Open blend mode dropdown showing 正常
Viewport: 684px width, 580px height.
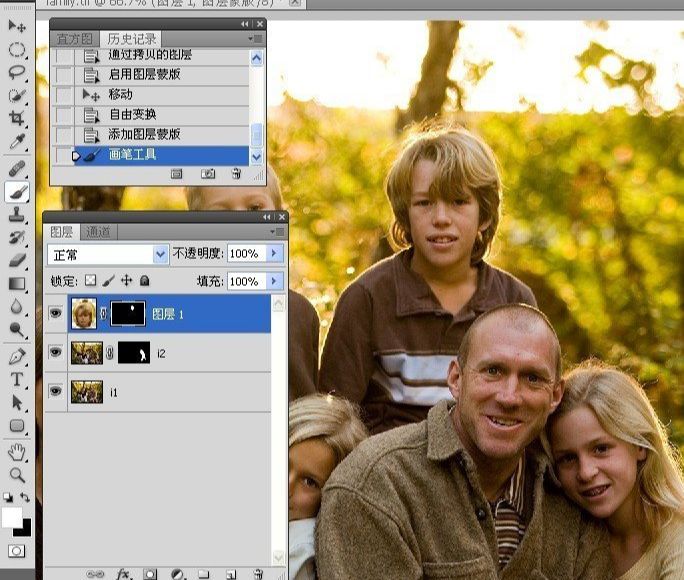[108, 255]
